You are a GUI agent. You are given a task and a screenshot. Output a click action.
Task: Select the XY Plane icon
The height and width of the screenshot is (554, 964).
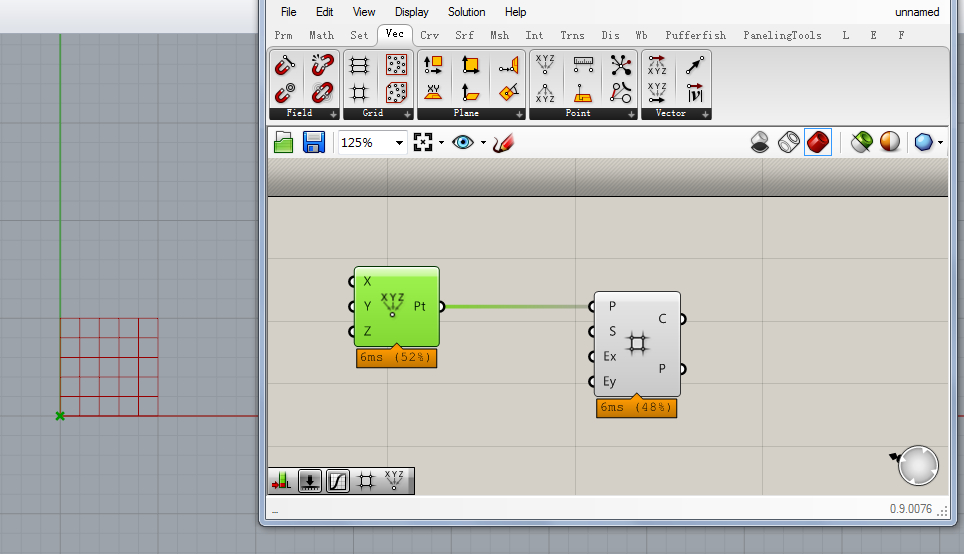tap(433, 93)
